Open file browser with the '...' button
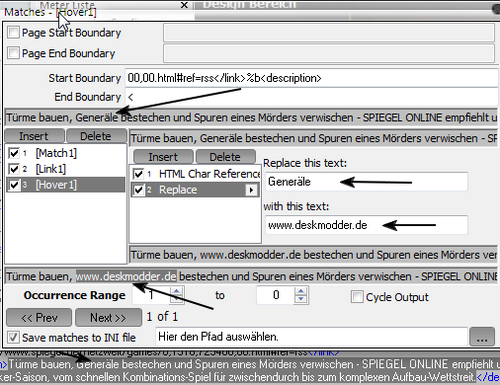The width and height of the screenshot is (500, 385). [482, 337]
